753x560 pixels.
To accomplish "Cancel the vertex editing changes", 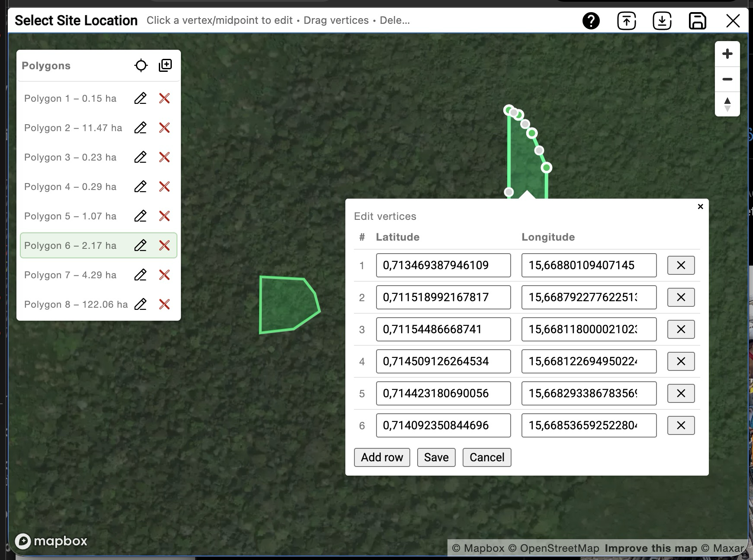I will (486, 457).
